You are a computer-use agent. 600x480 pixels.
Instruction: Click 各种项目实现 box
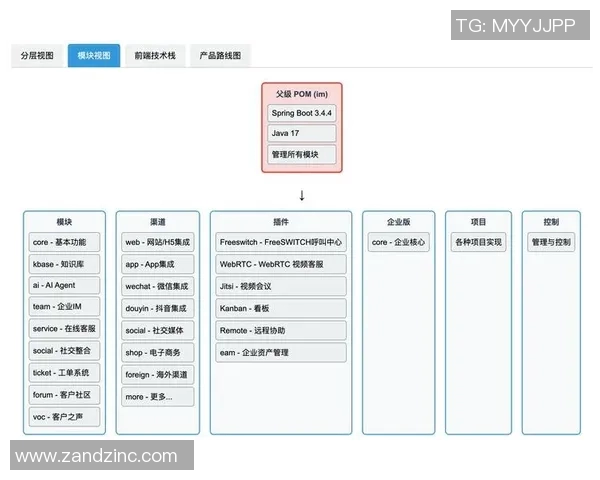pos(478,242)
